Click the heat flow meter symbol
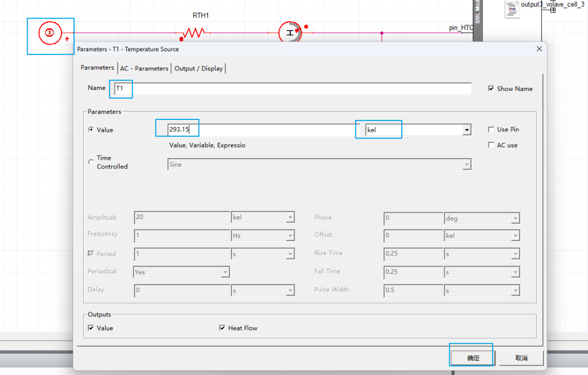 [290, 33]
